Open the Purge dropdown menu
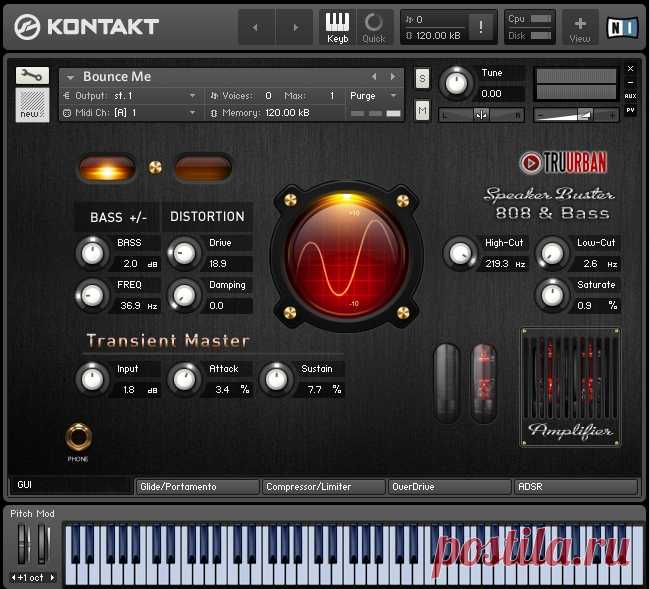The width and height of the screenshot is (650, 589). [x=374, y=96]
